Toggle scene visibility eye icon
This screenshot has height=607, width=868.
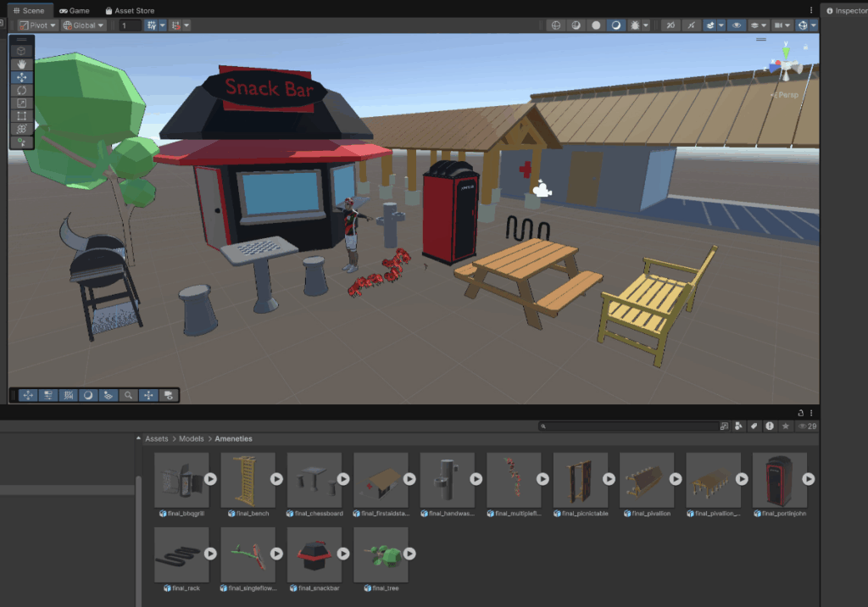coord(736,25)
